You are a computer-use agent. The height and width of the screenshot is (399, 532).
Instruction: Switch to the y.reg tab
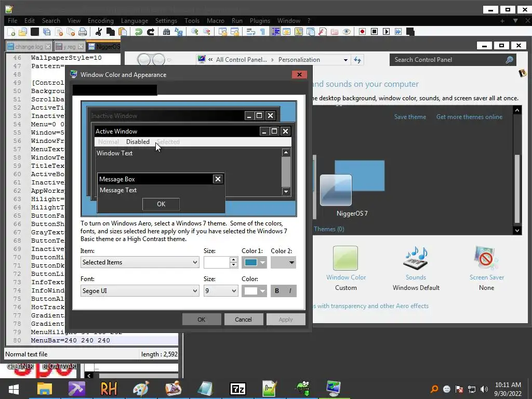[69, 46]
